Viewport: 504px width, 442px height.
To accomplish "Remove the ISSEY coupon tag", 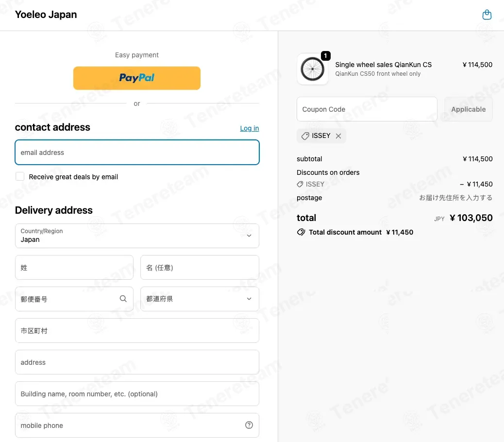I will pos(338,136).
